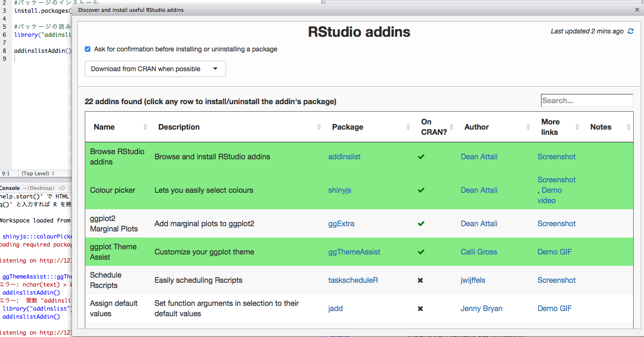This screenshot has width=644, height=337.
Task: Open the jadd package link
Action: pos(335,308)
